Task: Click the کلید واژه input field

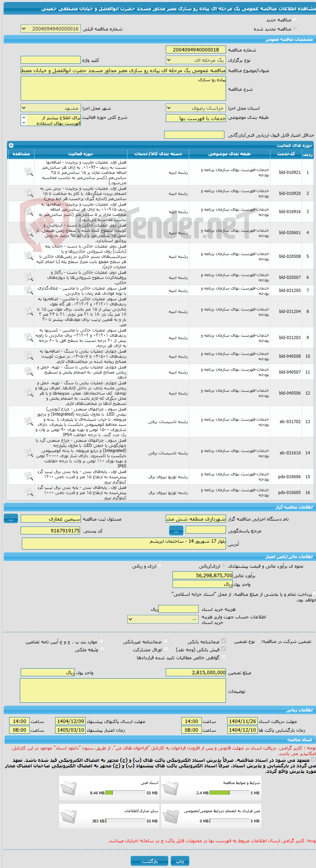Action: click(51, 60)
